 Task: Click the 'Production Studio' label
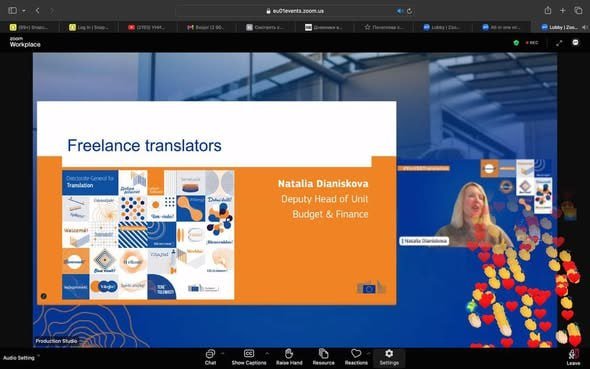[56, 341]
